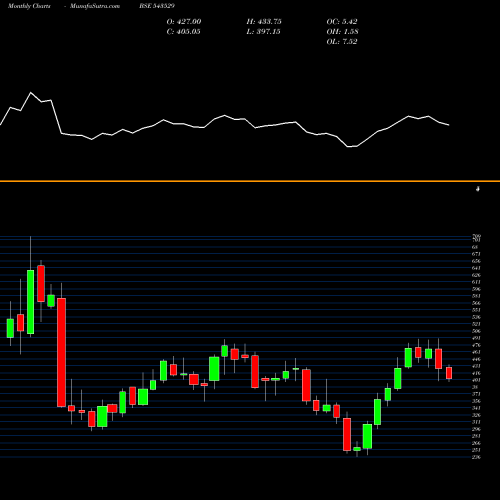Click the orange horizontal separator line
The height and width of the screenshot is (500, 500).
250,181
